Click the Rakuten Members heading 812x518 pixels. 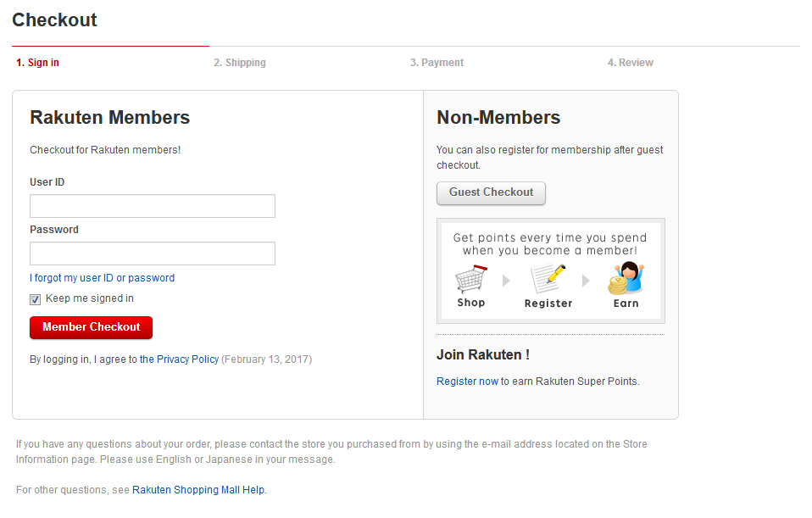click(x=110, y=118)
